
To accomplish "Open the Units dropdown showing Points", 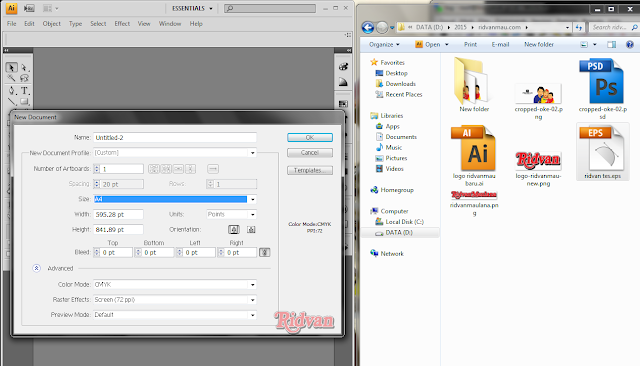I will tap(231, 214).
